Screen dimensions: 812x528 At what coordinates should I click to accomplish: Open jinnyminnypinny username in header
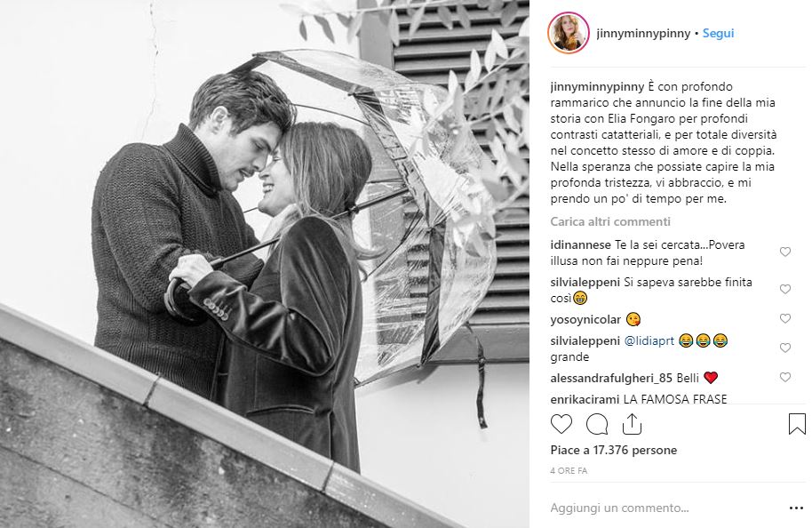tap(643, 33)
